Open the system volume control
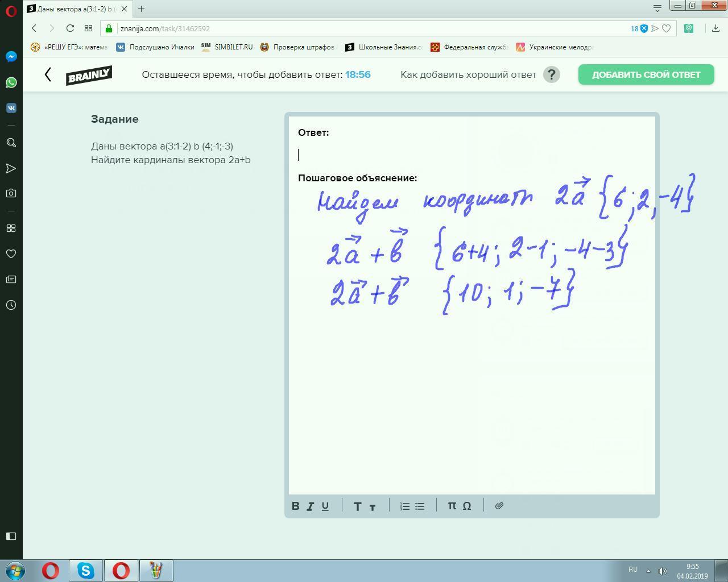Image resolution: width=728 pixels, height=582 pixels. click(663, 571)
